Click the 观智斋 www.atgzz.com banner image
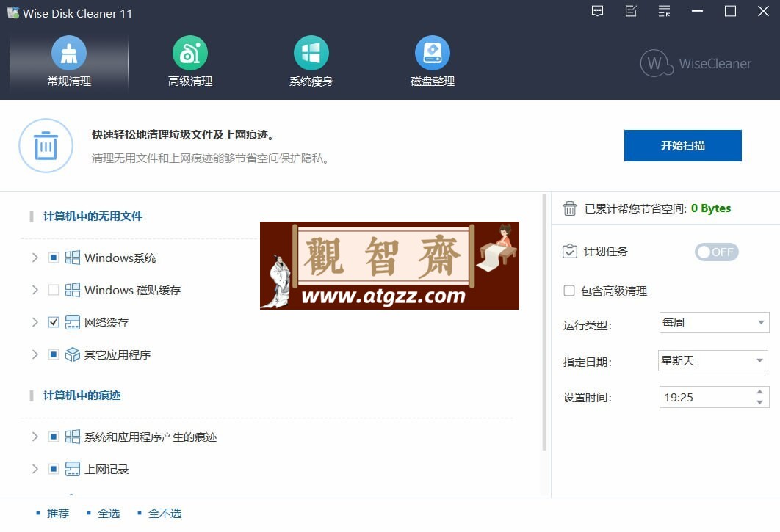Viewport: 780px width, 532px height. pyautogui.click(x=389, y=266)
